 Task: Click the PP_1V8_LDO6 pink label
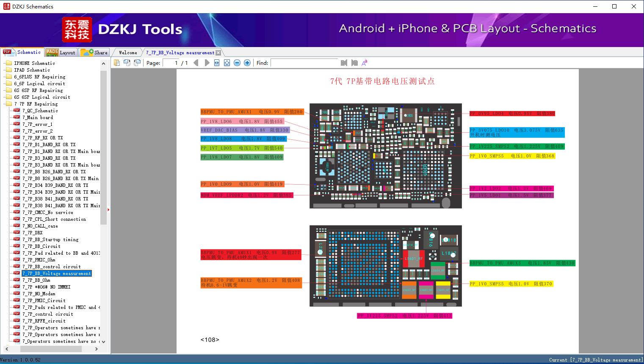tap(242, 121)
